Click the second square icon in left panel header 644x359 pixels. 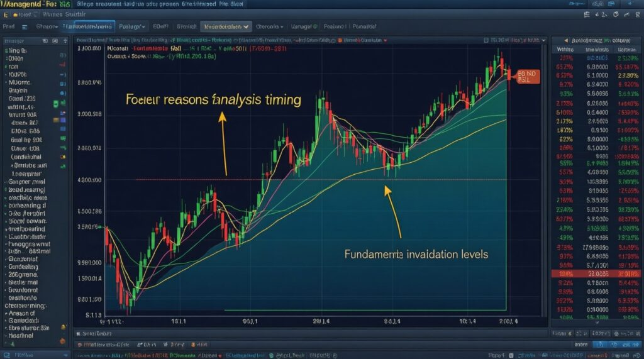pyautogui.click(x=55, y=41)
